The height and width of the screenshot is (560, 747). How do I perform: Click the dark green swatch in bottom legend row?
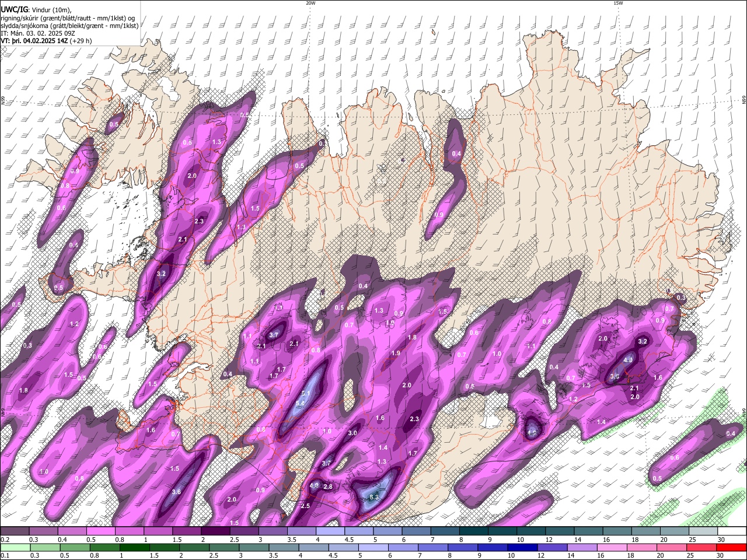(135, 547)
